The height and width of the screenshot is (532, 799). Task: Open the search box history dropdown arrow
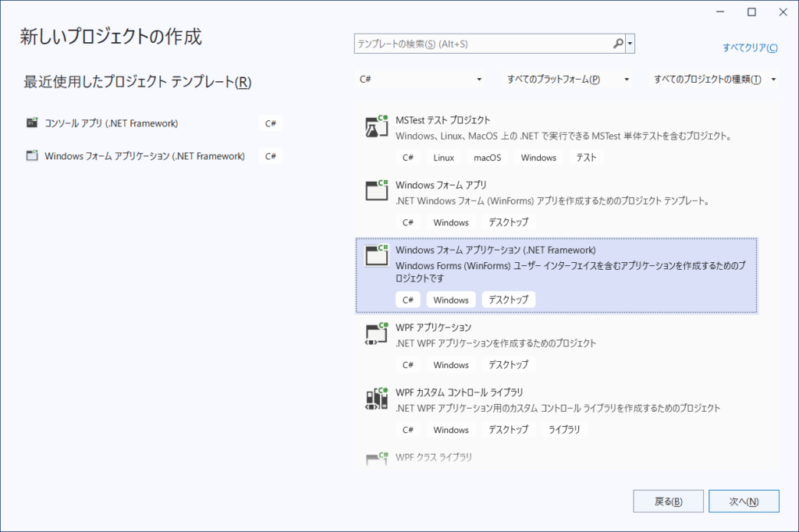coord(630,44)
